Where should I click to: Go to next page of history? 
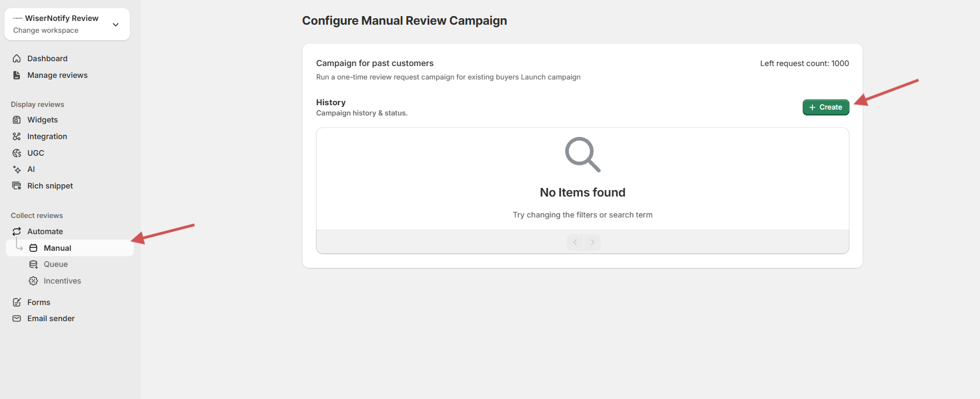(592, 242)
